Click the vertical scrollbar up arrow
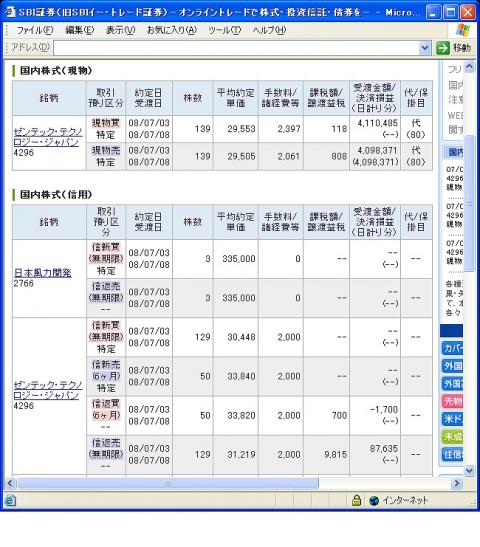The height and width of the screenshot is (547, 480). coord(470,66)
